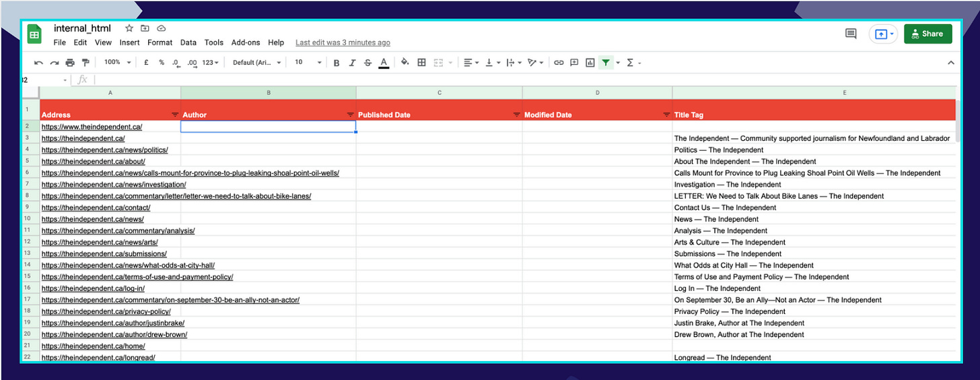Open the Add-ons menu
980x380 pixels.
point(246,42)
